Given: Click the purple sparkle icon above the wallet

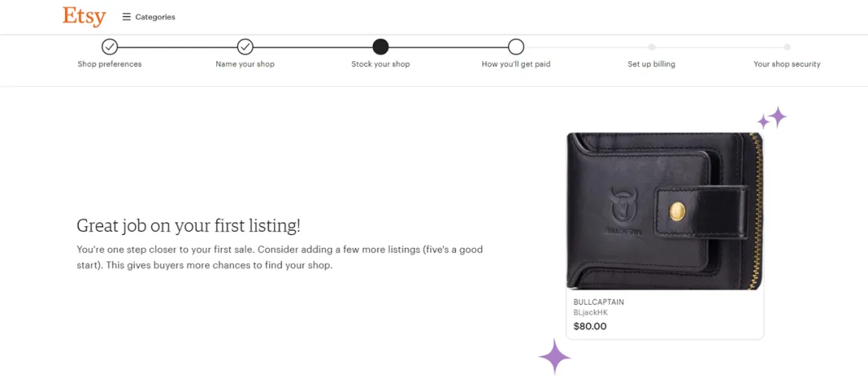Looking at the screenshot, I should [772, 118].
